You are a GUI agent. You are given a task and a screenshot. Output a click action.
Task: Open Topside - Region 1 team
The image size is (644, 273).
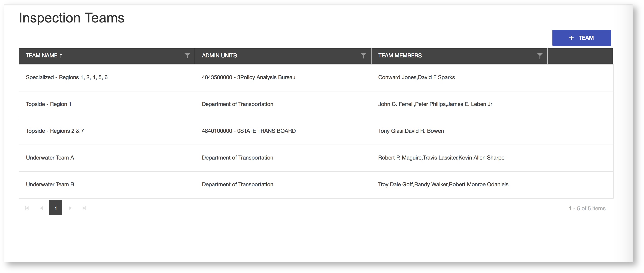pyautogui.click(x=49, y=104)
